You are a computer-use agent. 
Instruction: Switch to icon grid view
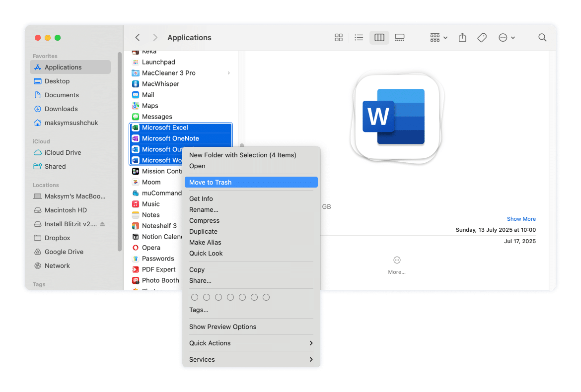click(x=339, y=37)
